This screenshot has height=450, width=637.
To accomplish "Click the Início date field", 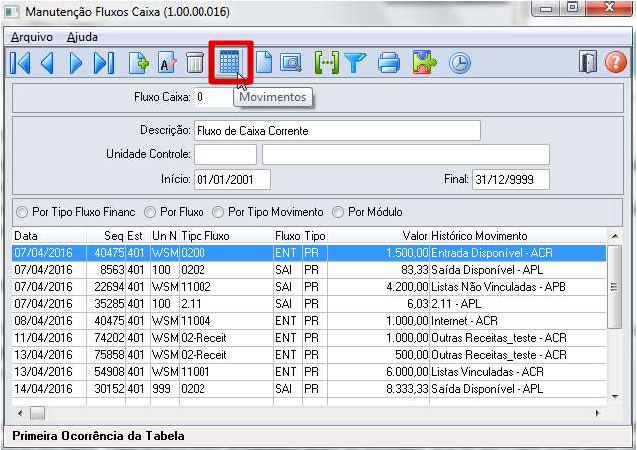I will point(232,180).
